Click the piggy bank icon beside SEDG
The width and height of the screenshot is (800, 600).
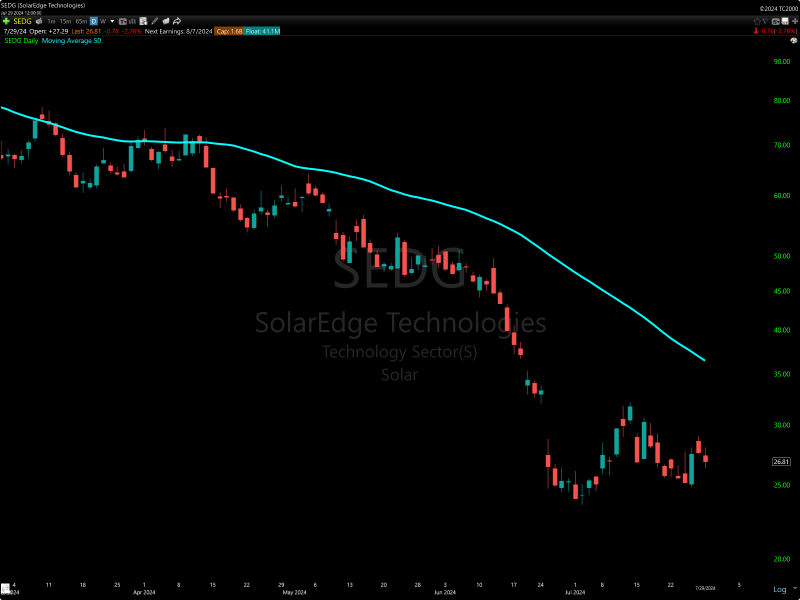[39, 21]
